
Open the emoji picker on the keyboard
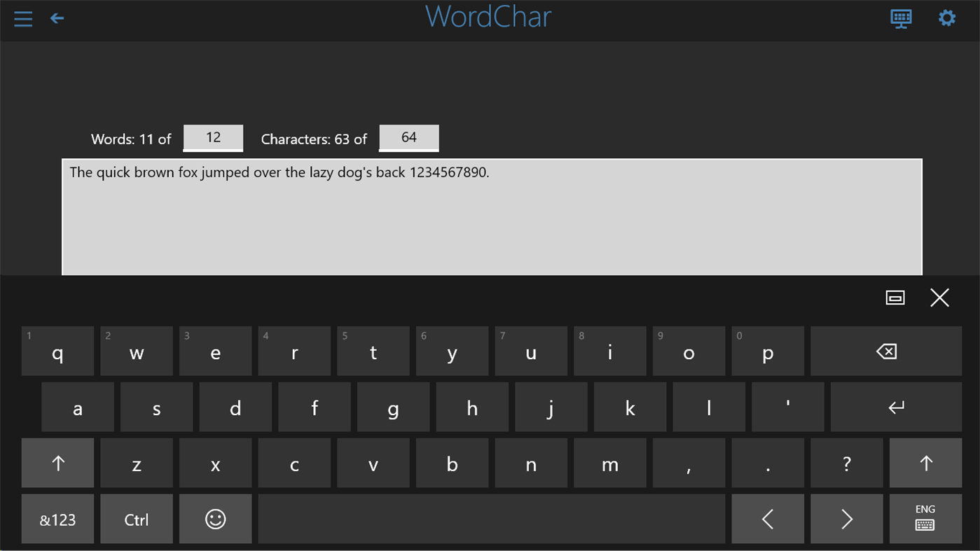(215, 519)
